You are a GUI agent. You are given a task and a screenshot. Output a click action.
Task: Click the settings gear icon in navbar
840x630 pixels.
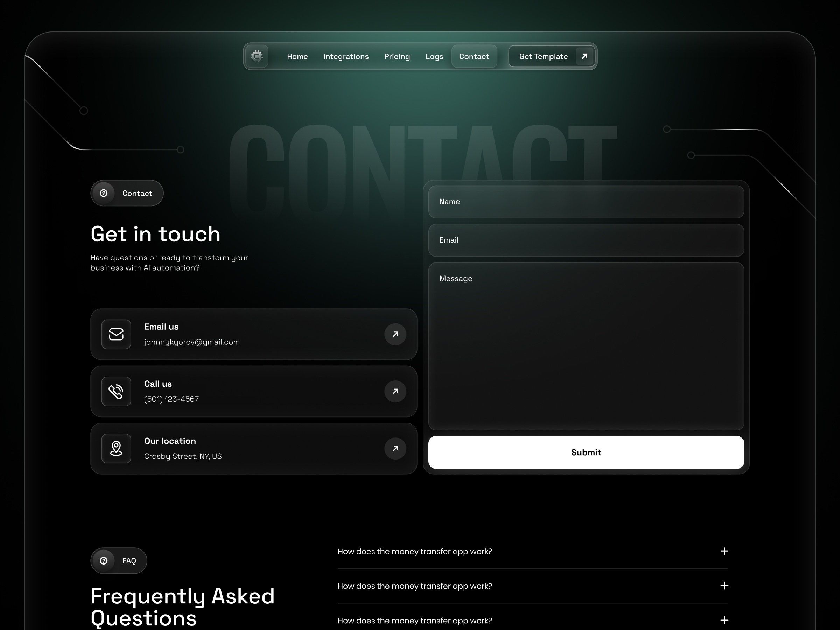(257, 56)
